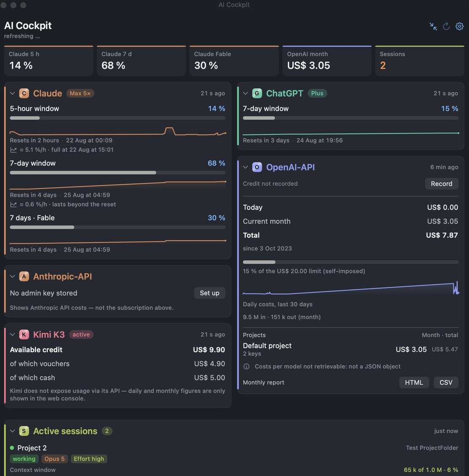Viewport: 469px width, 476px height.
Task: Click the Plus plan badge on ChatGPT
Action: coord(317,93)
